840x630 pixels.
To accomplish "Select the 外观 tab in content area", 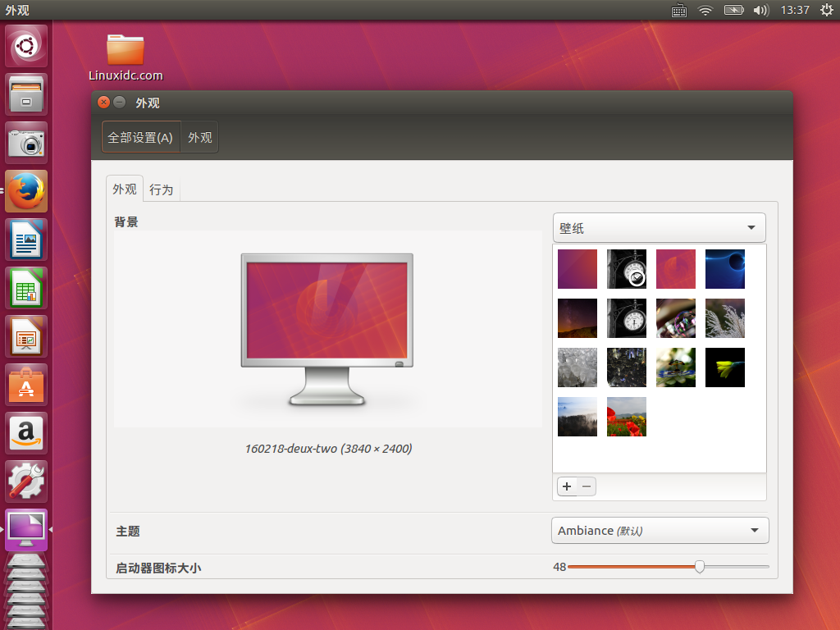I will pos(125,189).
